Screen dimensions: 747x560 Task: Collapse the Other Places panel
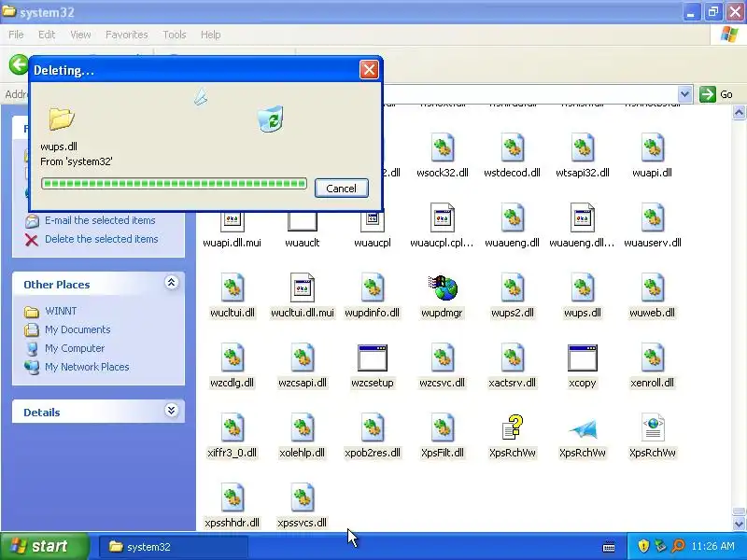coord(172,283)
